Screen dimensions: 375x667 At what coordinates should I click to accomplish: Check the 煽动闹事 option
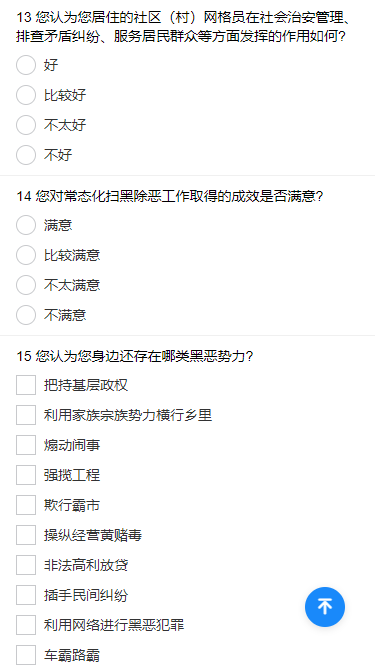26,445
